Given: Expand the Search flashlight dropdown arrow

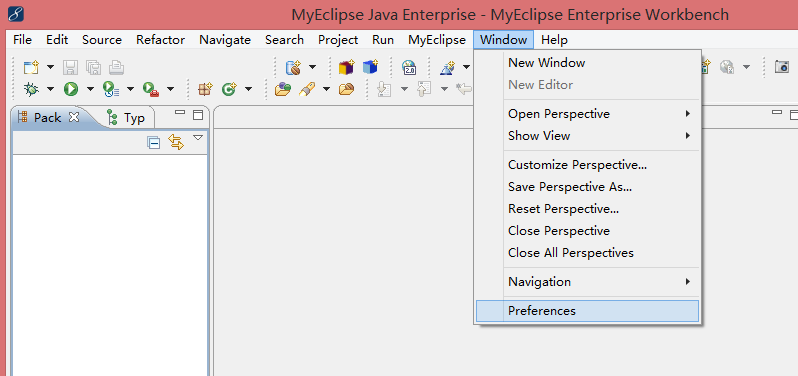Looking at the screenshot, I should 326,90.
